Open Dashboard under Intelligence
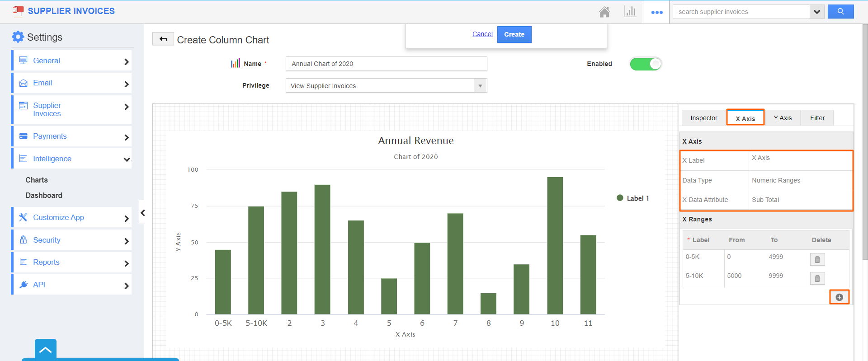This screenshot has height=361, width=868. click(44, 195)
